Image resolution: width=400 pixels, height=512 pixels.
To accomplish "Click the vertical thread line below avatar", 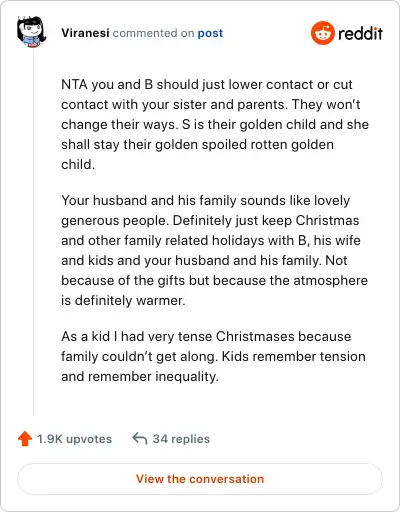I will (33, 232).
